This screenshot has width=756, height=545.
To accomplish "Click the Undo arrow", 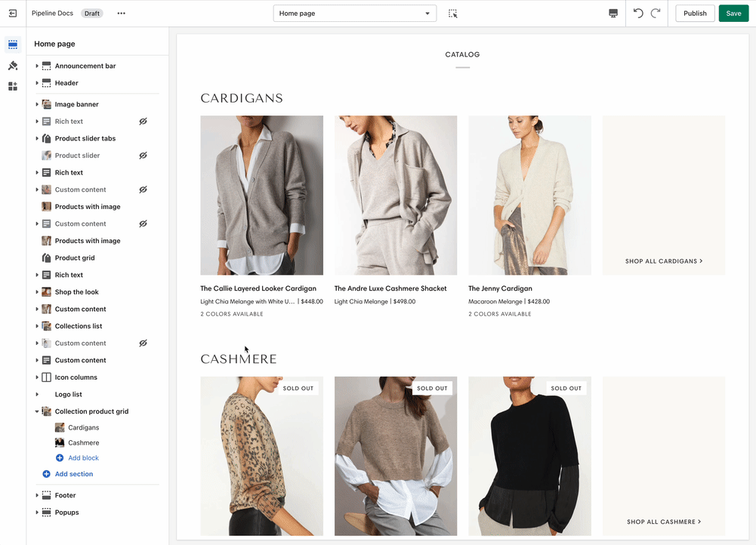I will [x=638, y=14].
